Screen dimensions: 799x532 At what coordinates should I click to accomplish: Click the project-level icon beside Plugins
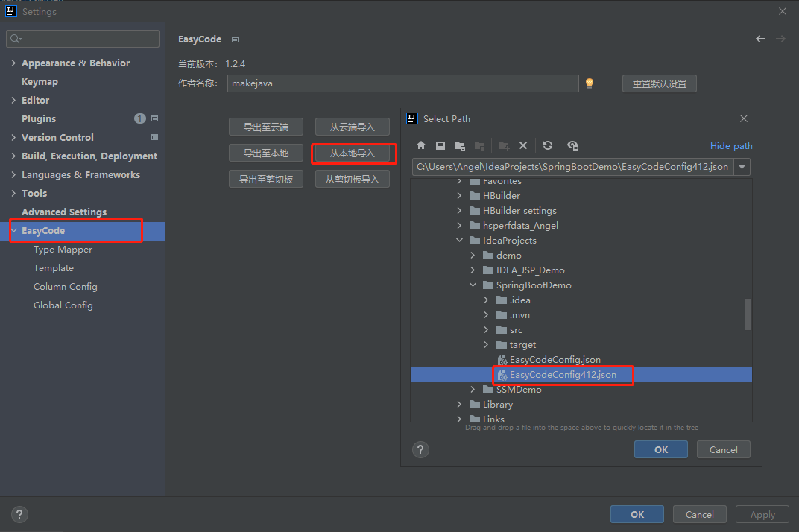tap(154, 118)
